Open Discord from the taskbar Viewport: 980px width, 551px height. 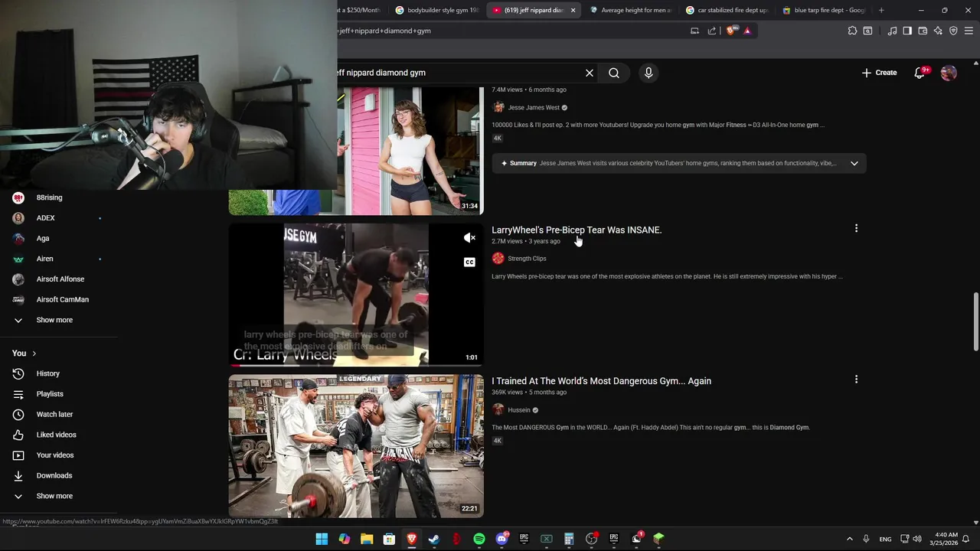501,539
